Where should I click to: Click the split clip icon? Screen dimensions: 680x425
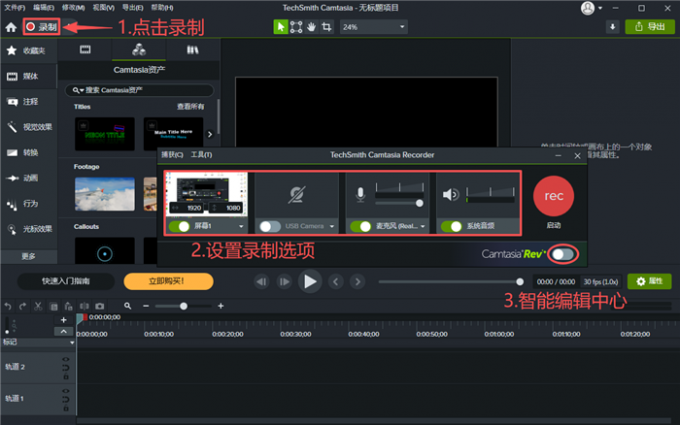pyautogui.click(x=84, y=306)
